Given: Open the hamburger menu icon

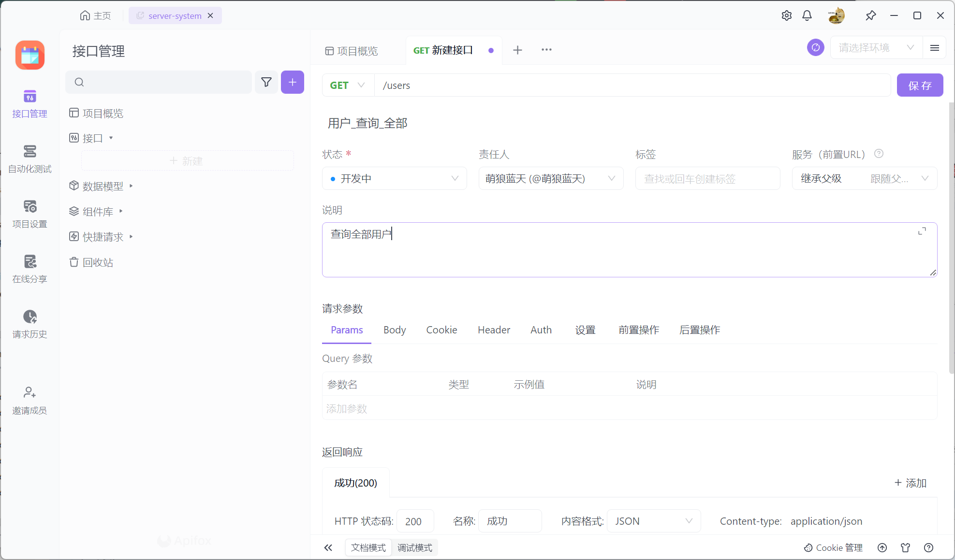Looking at the screenshot, I should click(x=934, y=47).
